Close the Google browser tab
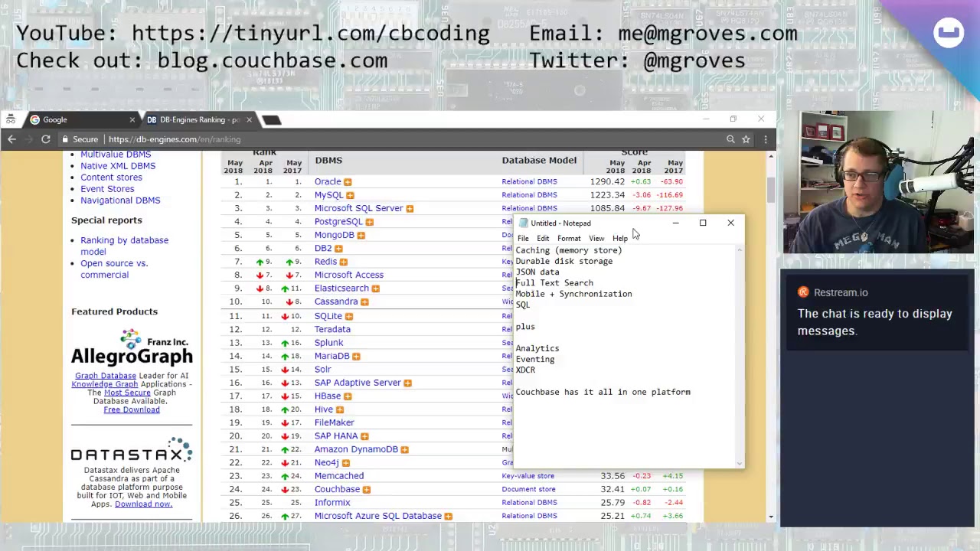The height and width of the screenshot is (551, 980). click(x=132, y=119)
